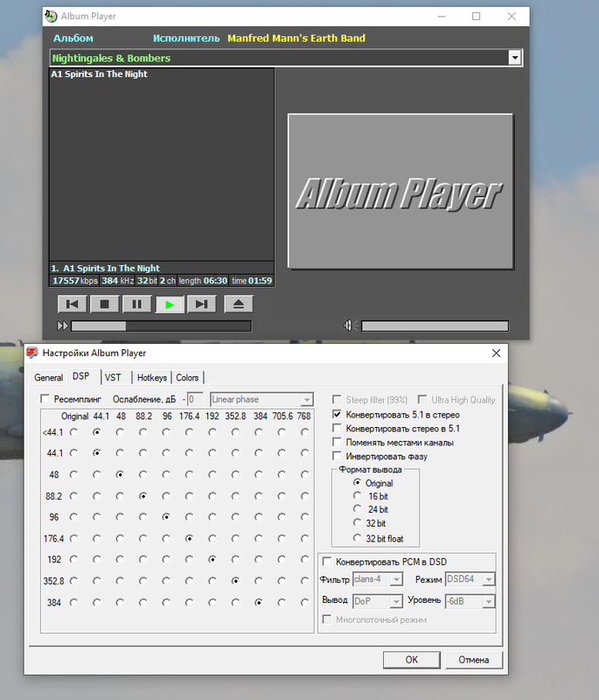Select track A1 Spirits In The Night

pyautogui.click(x=99, y=74)
